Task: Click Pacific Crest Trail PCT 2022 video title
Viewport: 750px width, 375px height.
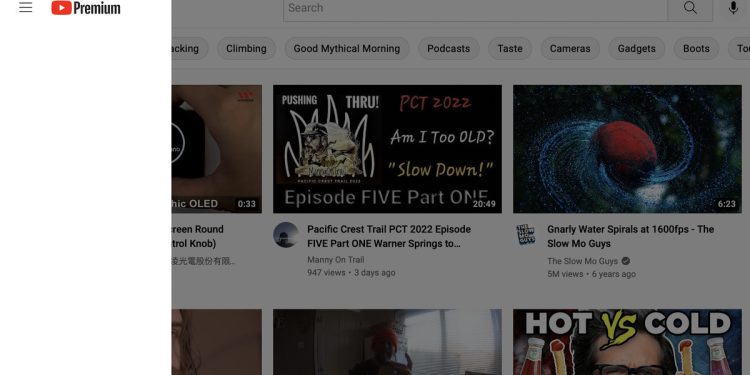Action: coord(389,236)
